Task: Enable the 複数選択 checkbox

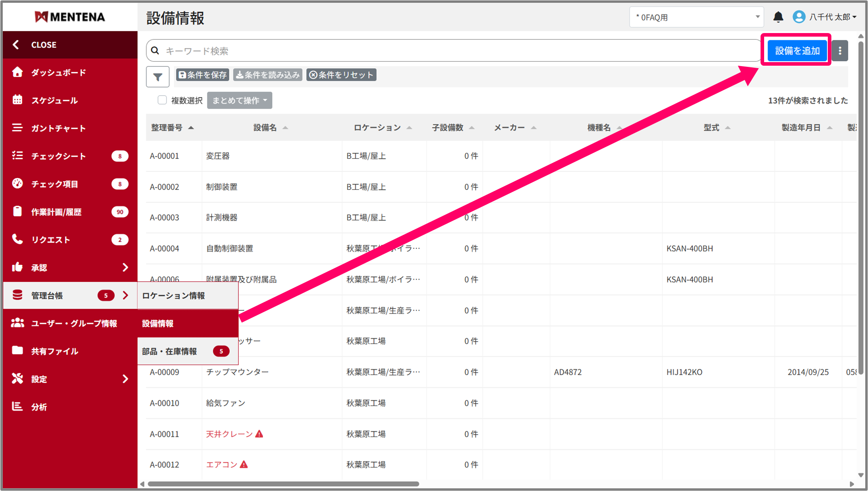Action: [x=162, y=100]
